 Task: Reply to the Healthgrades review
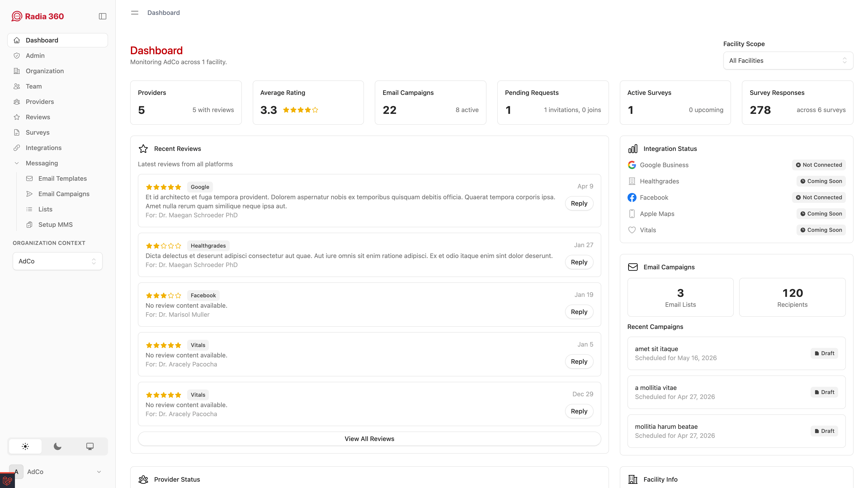click(579, 262)
